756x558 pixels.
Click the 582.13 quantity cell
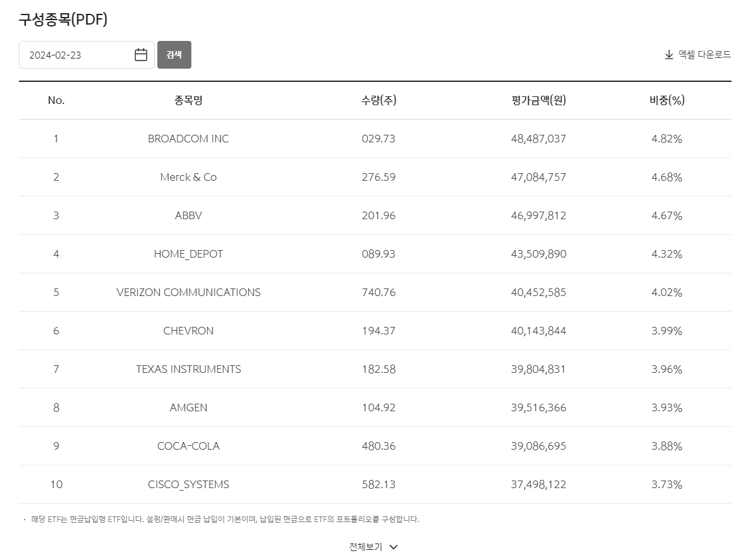point(379,484)
